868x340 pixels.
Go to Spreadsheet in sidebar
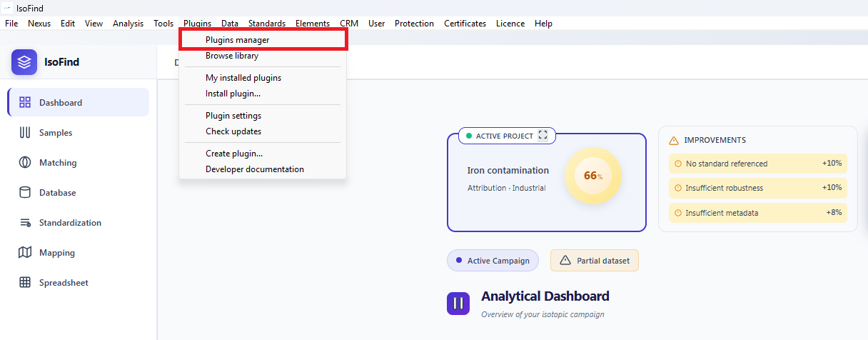79,282
